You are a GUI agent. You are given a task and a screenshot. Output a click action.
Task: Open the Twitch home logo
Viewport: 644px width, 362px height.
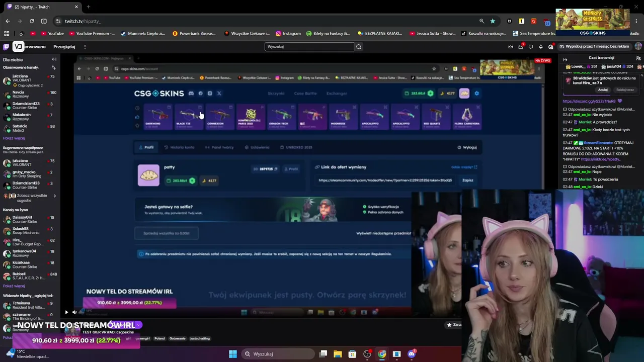6,47
